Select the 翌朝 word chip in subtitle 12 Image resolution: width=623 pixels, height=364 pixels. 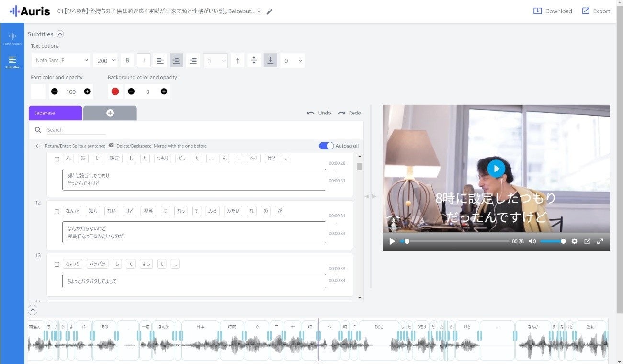(148, 211)
